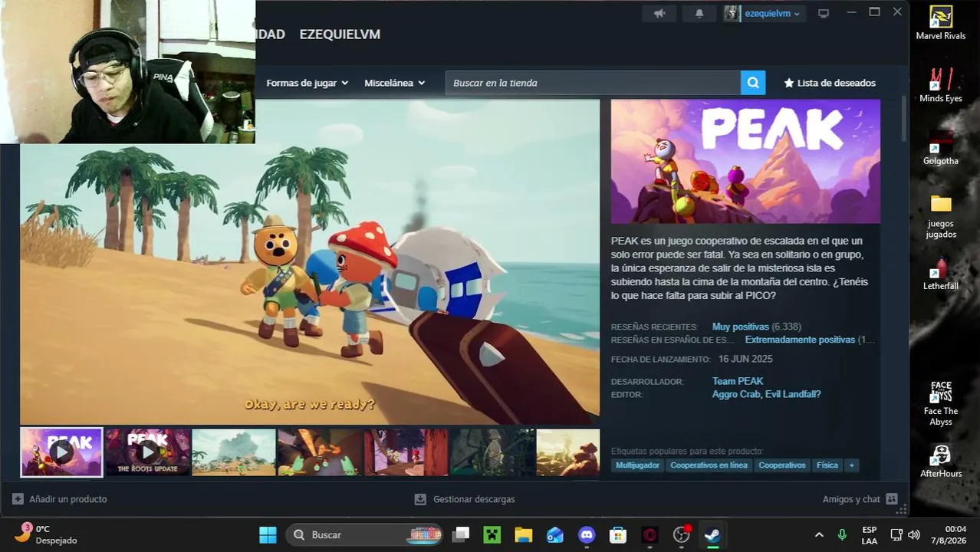The width and height of the screenshot is (980, 552).
Task: Select the Multijugador tag
Action: (x=637, y=465)
